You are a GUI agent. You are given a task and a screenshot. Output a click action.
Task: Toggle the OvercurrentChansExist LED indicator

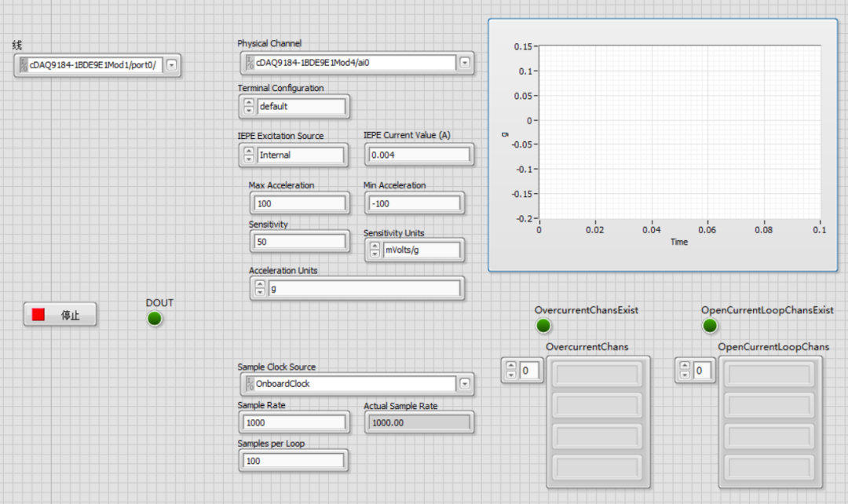pos(543,326)
